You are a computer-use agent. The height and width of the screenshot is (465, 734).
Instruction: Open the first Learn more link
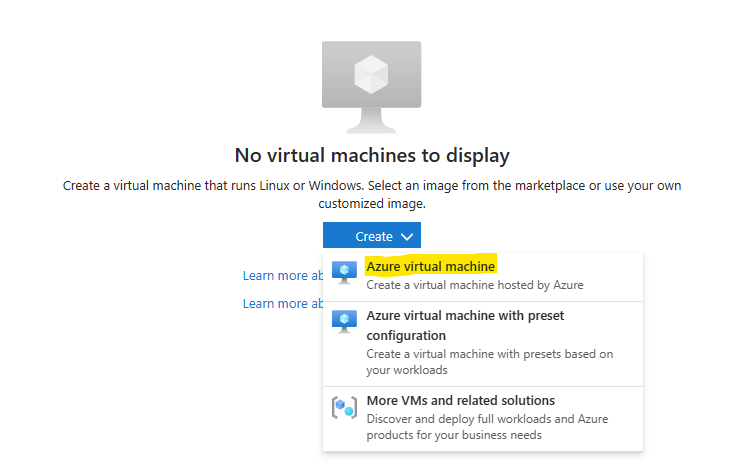pos(282,275)
